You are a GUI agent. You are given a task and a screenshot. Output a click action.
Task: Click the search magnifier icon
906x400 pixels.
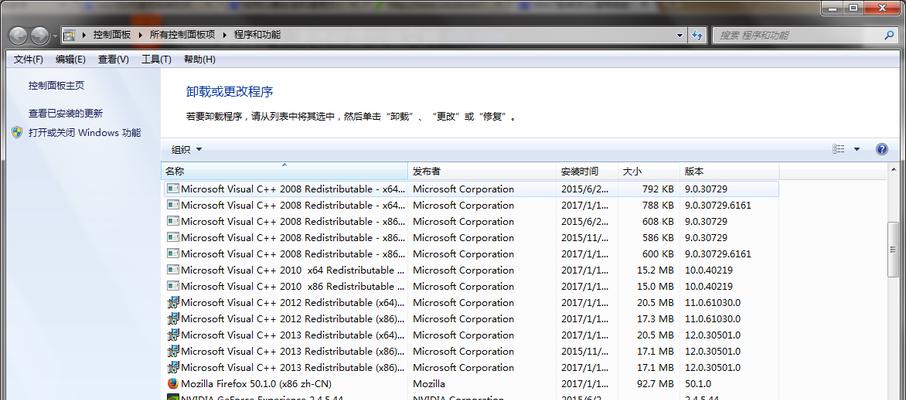point(889,35)
